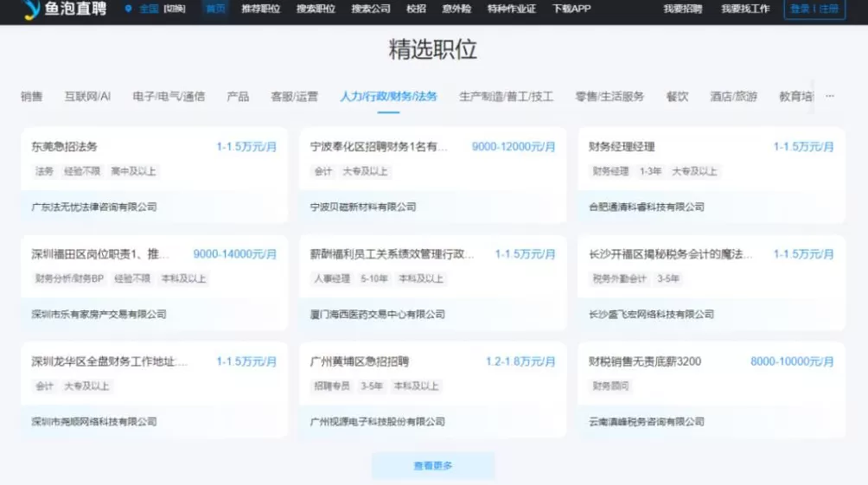Click company 广东法无忧法律咨询有限公司

click(94, 207)
